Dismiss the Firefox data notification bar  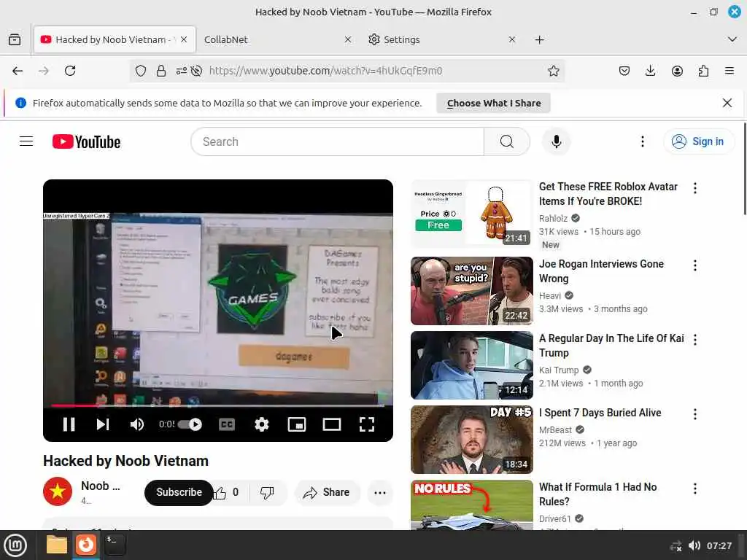(727, 103)
